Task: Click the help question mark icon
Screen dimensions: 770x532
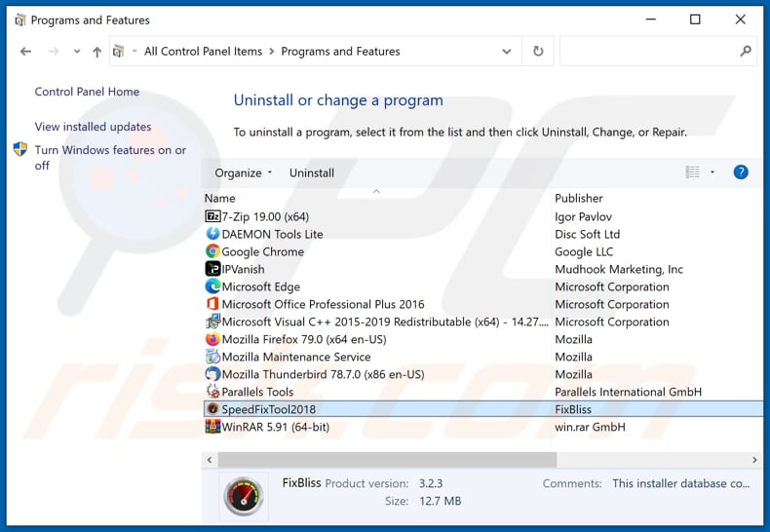Action: 741,172
